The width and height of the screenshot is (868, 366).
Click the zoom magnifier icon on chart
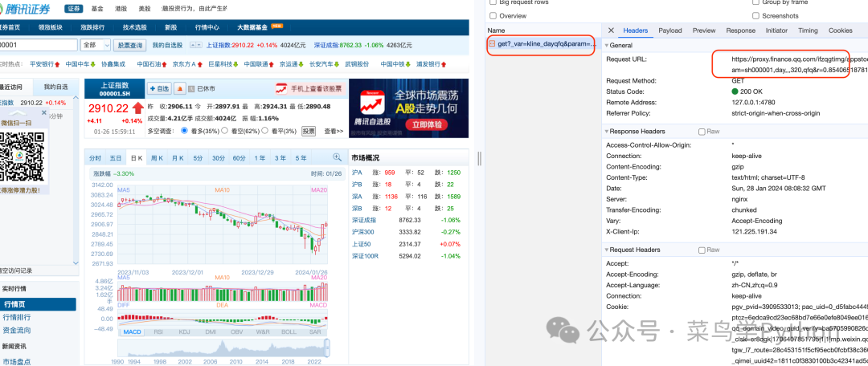pos(337,157)
